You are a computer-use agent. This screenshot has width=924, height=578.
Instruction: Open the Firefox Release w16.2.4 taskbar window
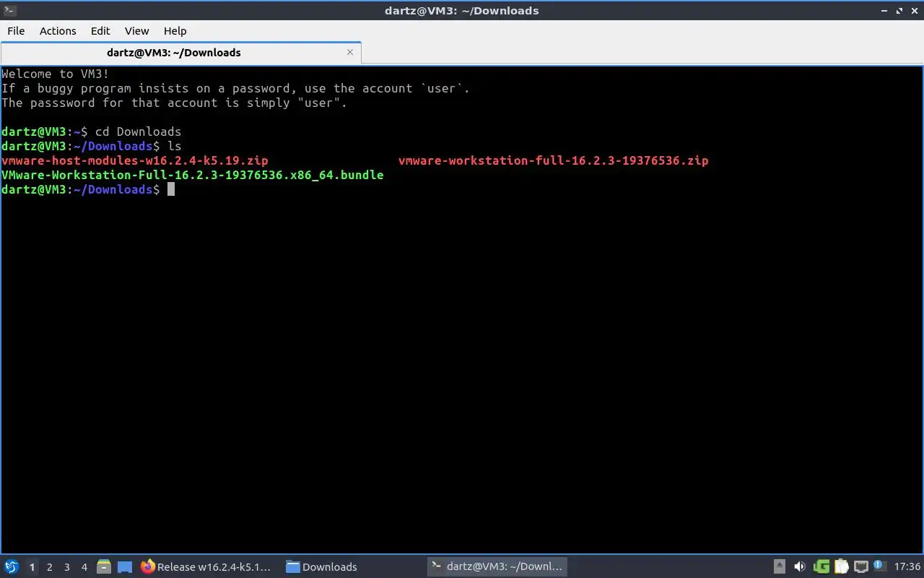(206, 567)
